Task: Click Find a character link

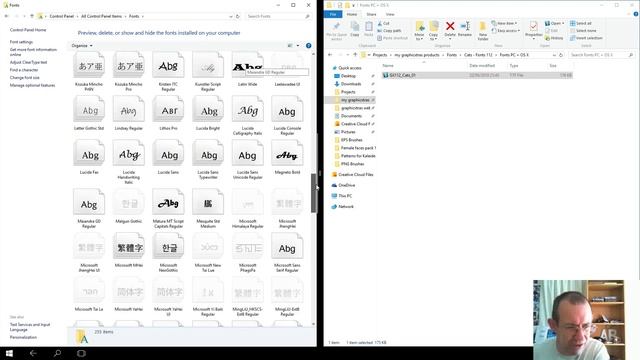Action: (x=24, y=70)
